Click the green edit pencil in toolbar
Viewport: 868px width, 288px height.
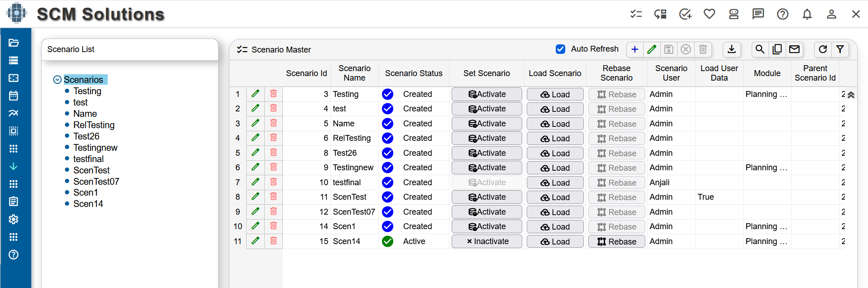click(x=652, y=49)
